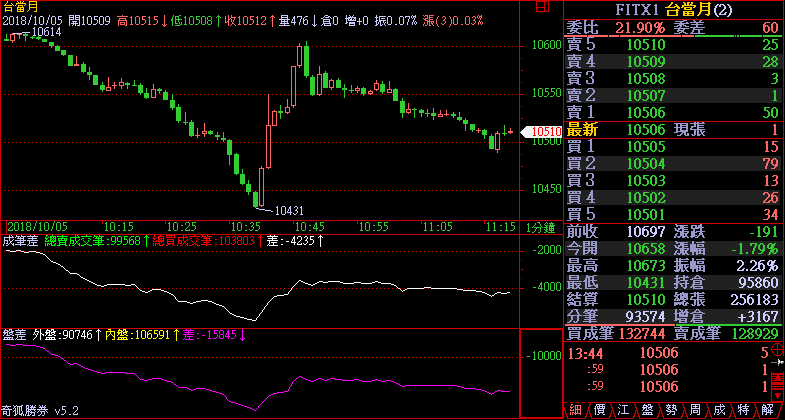Click the 買3 price 10503
Screen dimensions: 785x420
(x=646, y=180)
